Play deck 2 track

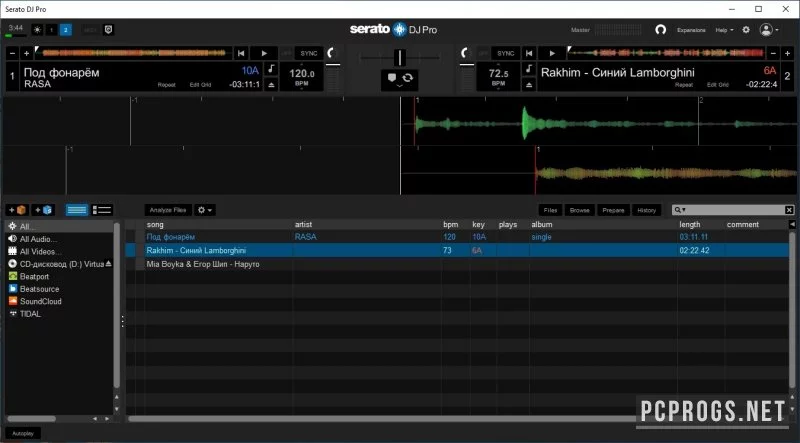click(x=552, y=53)
